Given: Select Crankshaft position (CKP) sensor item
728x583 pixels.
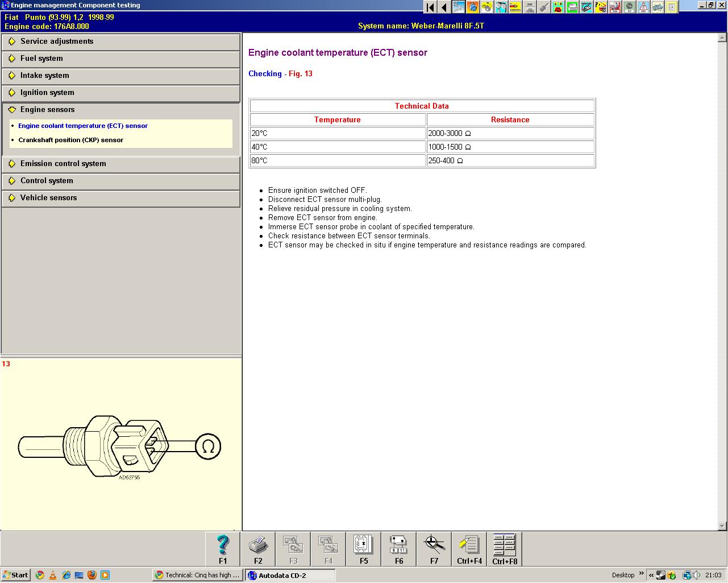Looking at the screenshot, I should tap(70, 140).
